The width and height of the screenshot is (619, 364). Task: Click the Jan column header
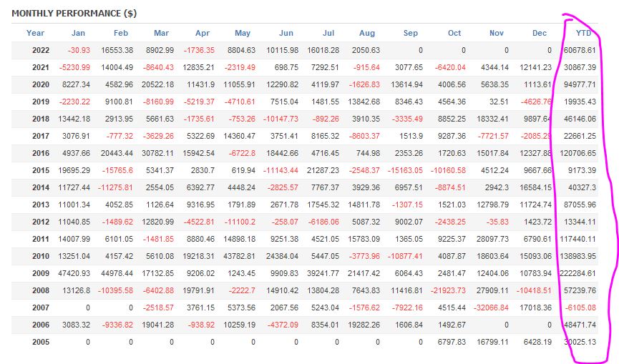78,33
